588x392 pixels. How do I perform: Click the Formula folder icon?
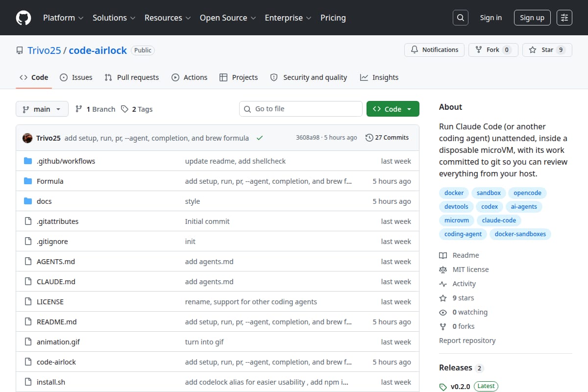tap(28, 181)
